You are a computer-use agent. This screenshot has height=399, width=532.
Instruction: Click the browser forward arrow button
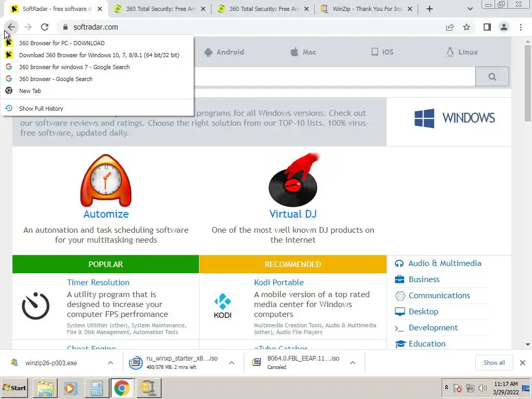click(x=28, y=27)
